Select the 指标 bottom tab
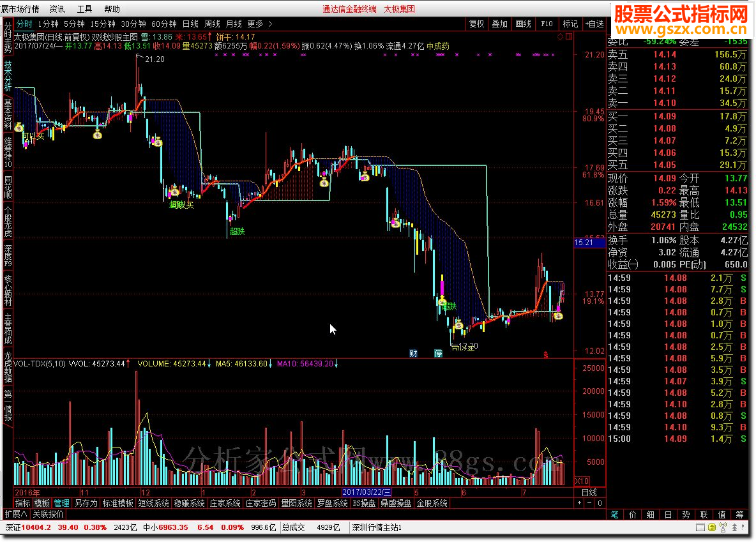Viewport: 756px width, 542px height. point(22,503)
